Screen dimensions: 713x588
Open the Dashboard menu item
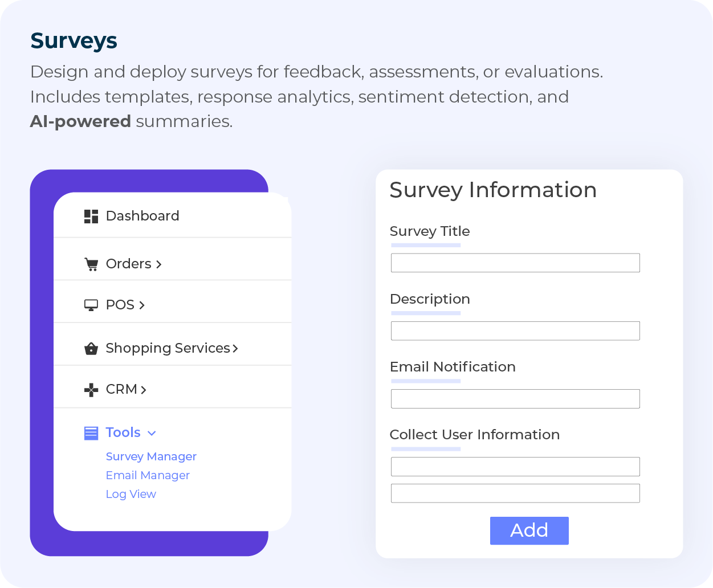142,216
